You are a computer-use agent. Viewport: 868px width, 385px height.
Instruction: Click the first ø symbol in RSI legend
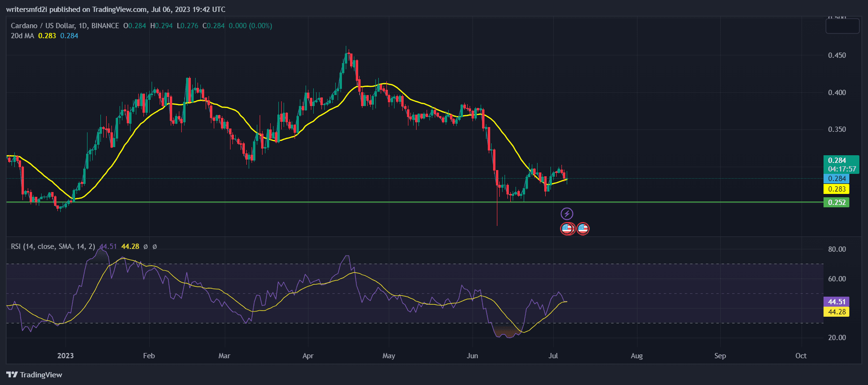(x=145, y=246)
